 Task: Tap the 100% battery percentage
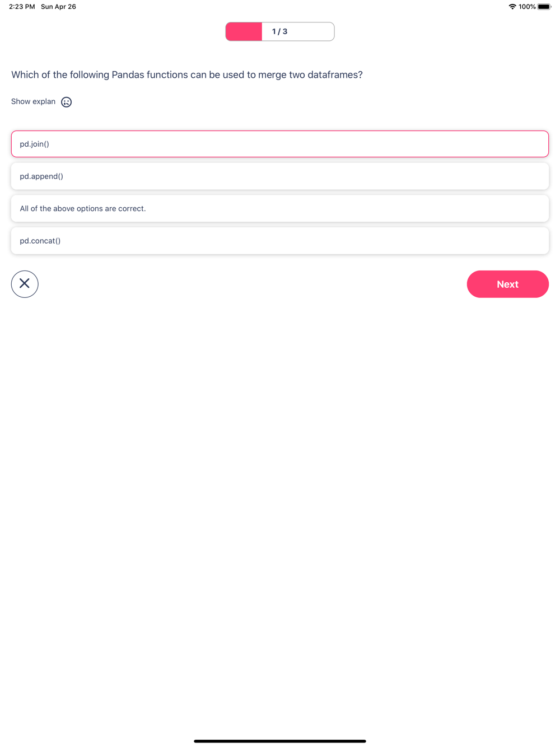(526, 7)
